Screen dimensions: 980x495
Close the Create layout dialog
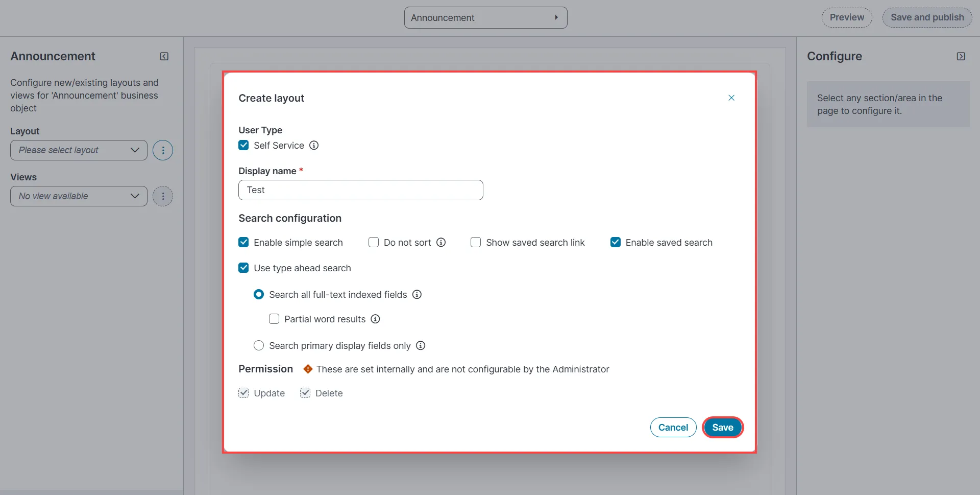pyautogui.click(x=731, y=98)
